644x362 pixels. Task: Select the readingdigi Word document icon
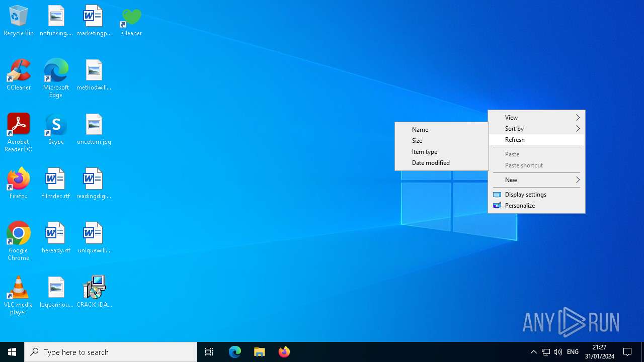[94, 184]
